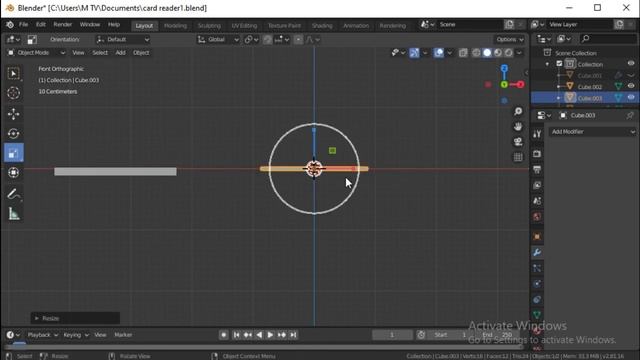Image resolution: width=640 pixels, height=360 pixels.
Task: Open the viewport Add menu
Action: [120, 53]
